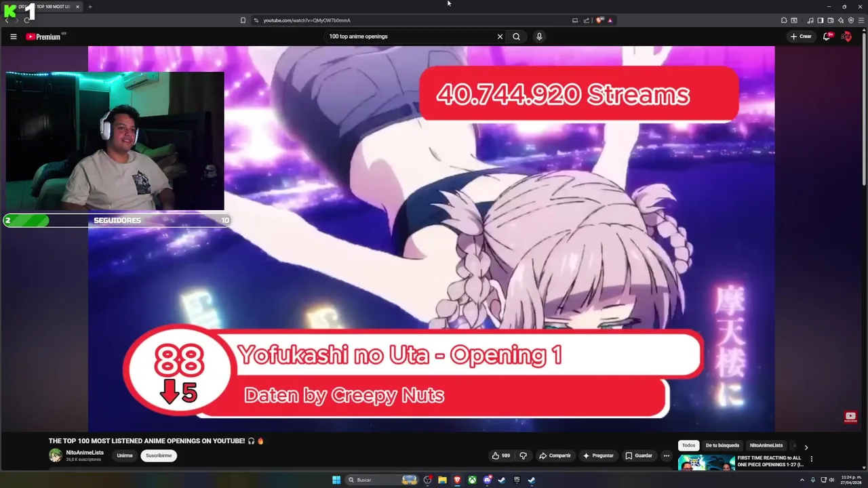Image resolution: width=868 pixels, height=488 pixels.
Task: Click the share icon in the address bar
Action: [x=586, y=20]
